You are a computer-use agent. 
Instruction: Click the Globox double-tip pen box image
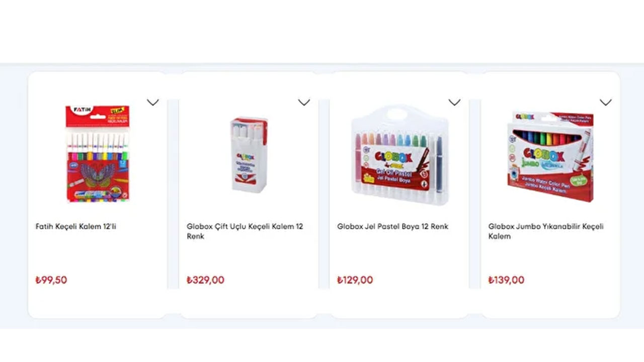(x=249, y=154)
